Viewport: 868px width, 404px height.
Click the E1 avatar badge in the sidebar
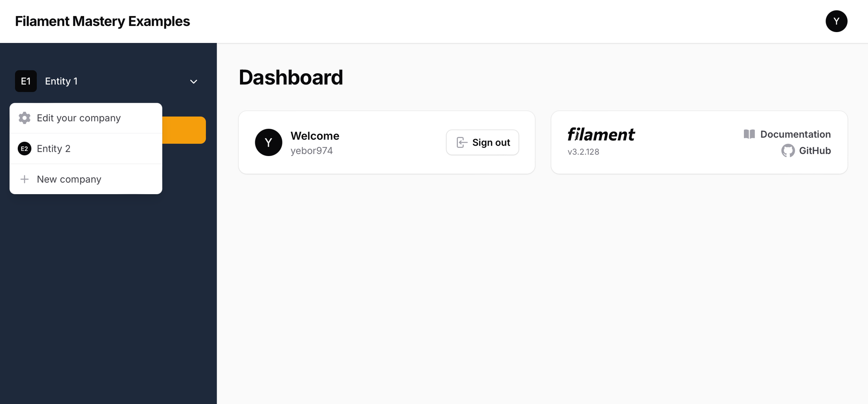(26, 81)
